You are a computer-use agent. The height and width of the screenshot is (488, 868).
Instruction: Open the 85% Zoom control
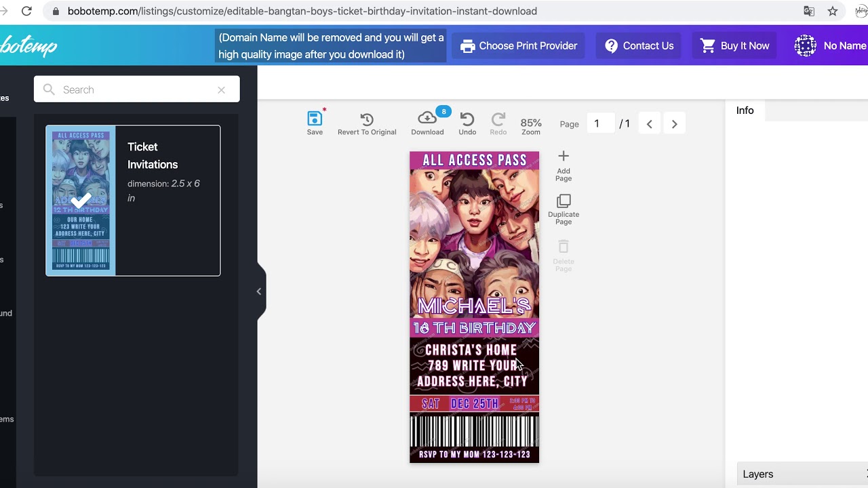click(x=531, y=126)
